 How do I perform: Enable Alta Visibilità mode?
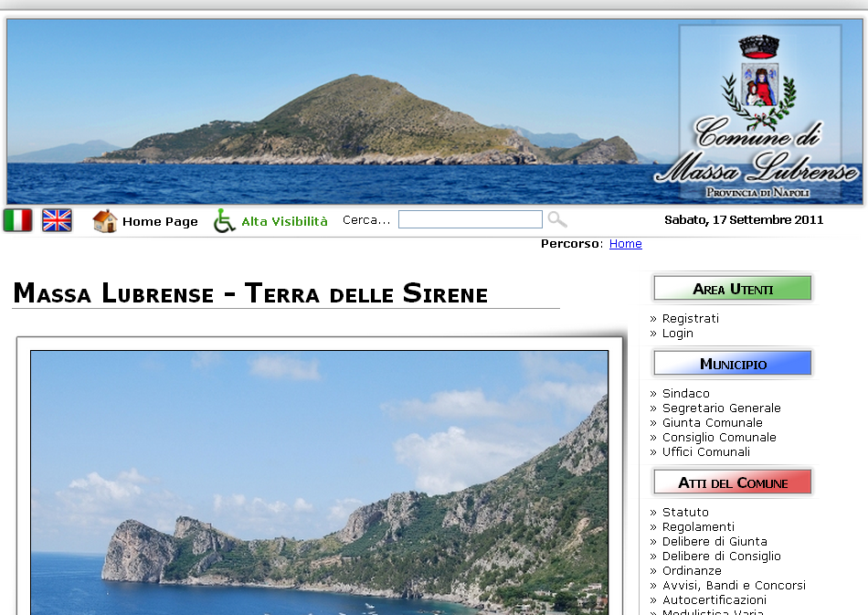[284, 221]
